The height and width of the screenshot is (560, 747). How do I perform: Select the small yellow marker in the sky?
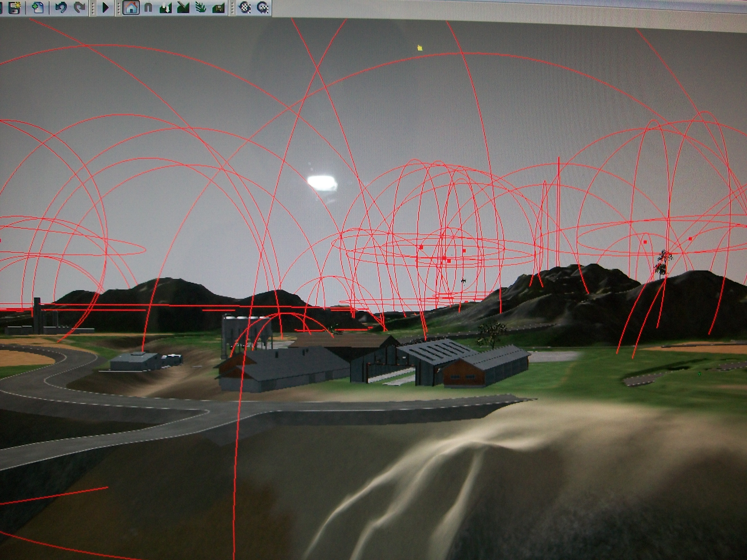[420, 48]
